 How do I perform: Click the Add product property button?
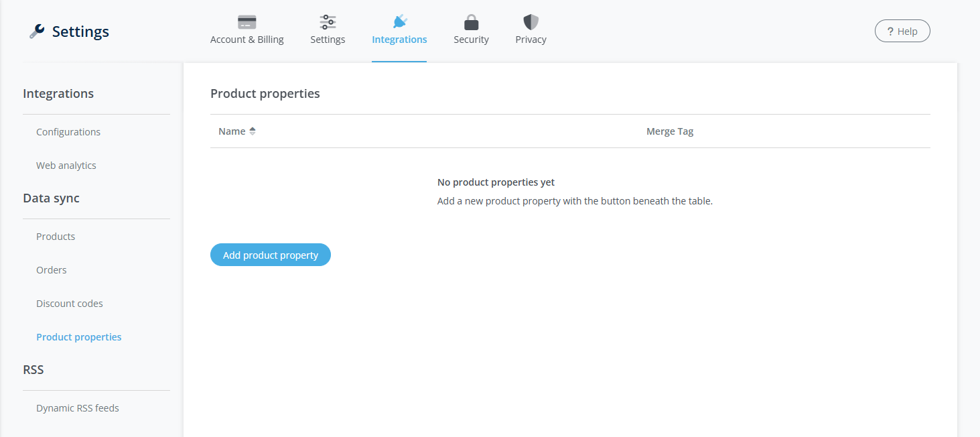point(270,255)
